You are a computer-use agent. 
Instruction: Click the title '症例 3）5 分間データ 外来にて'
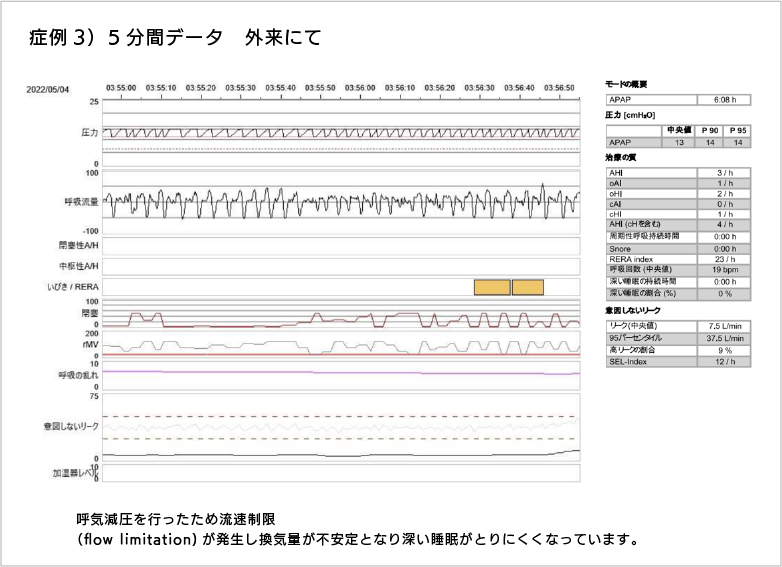coord(175,38)
